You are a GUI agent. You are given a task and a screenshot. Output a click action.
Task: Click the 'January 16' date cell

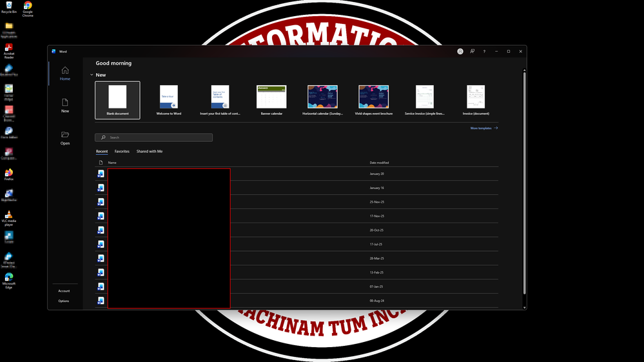coord(376,188)
